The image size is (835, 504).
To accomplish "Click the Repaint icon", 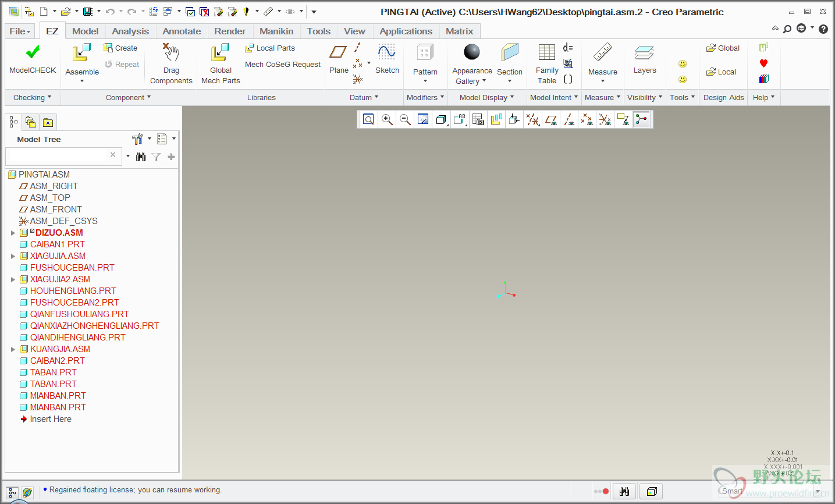I will 424,119.
